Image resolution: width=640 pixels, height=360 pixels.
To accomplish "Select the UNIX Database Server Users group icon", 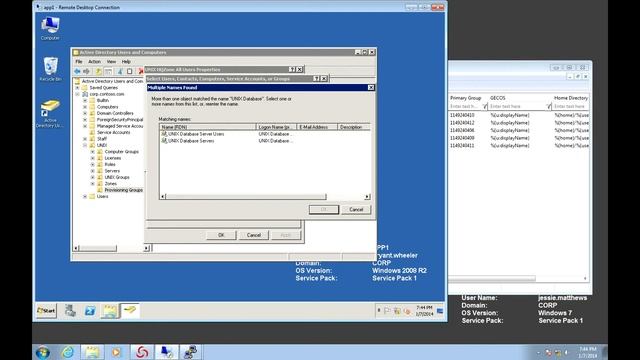I will [x=164, y=134].
